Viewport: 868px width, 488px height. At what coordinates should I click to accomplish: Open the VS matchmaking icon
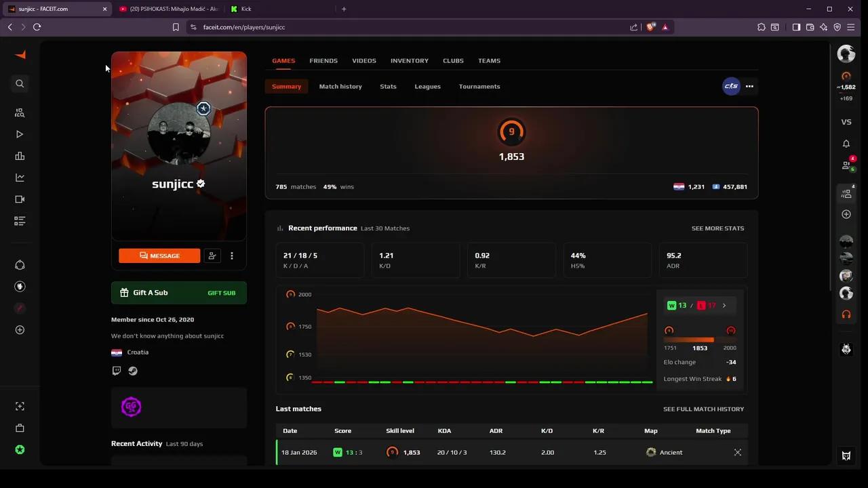[846, 122]
